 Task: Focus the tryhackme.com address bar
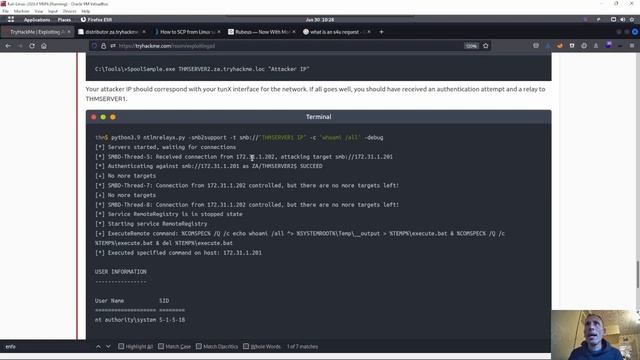[x=290, y=46]
